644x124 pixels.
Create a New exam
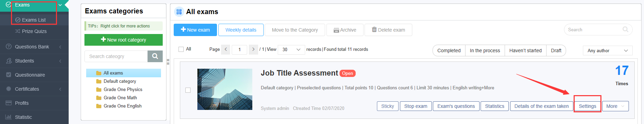click(195, 30)
